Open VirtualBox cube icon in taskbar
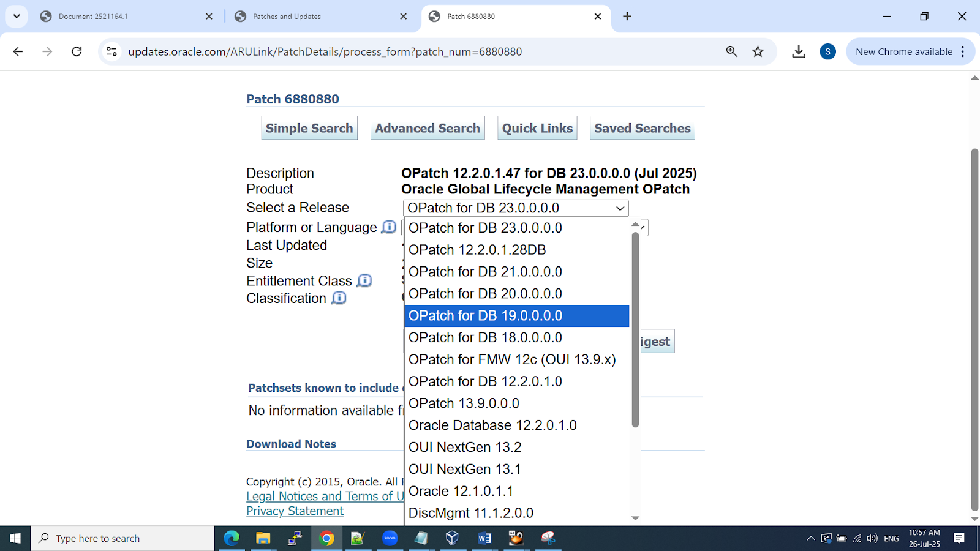Screen dimensions: 980x551 [452, 538]
